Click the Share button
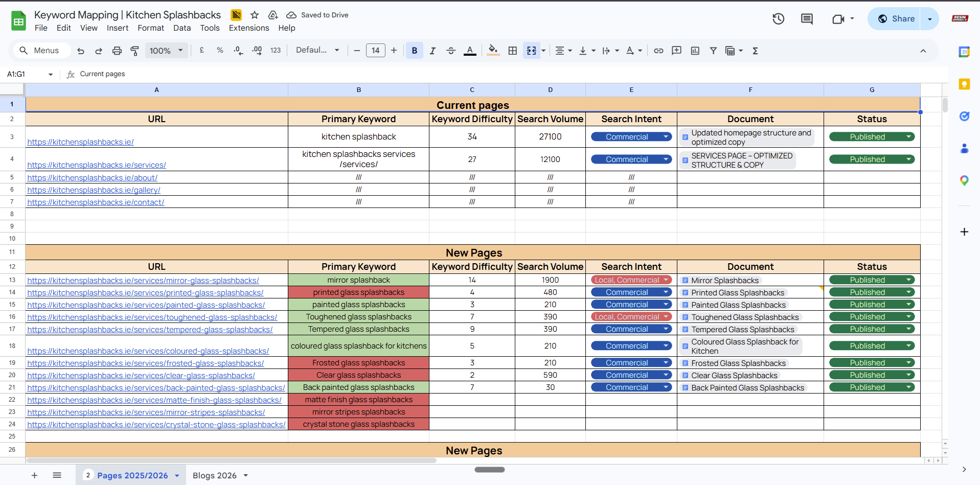 point(902,18)
